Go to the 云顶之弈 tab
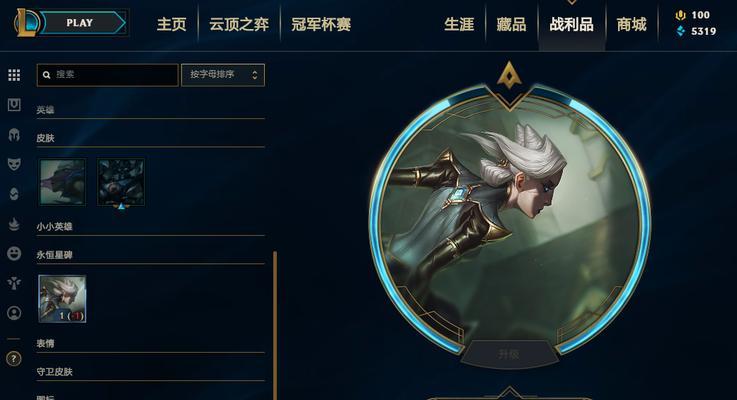This screenshot has height=400, width=737. [x=239, y=24]
